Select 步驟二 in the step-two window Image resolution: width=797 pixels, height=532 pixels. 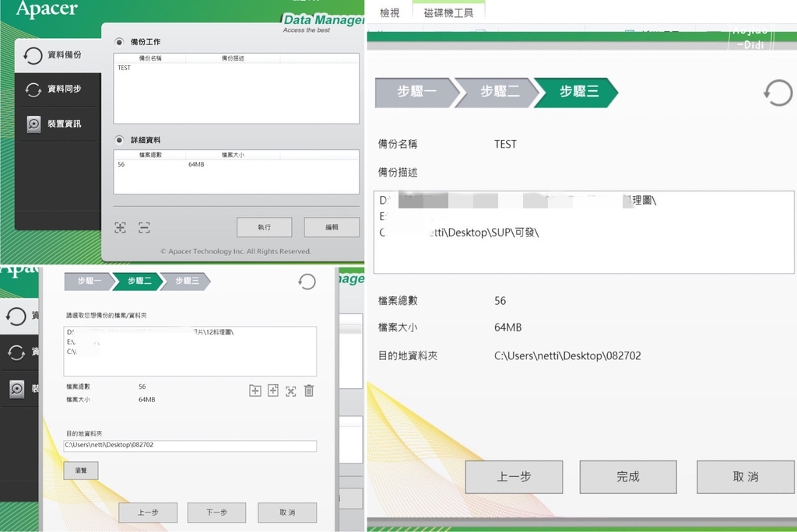139,281
